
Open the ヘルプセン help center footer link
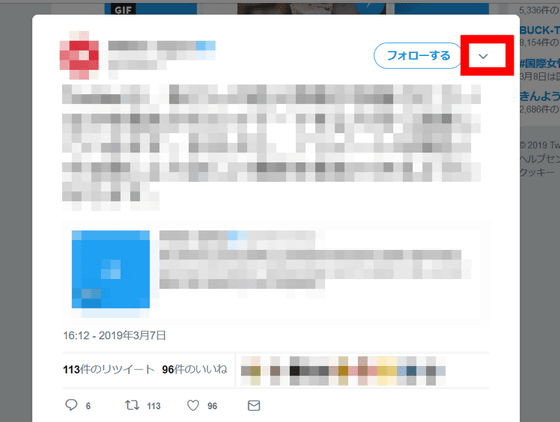[x=540, y=159]
